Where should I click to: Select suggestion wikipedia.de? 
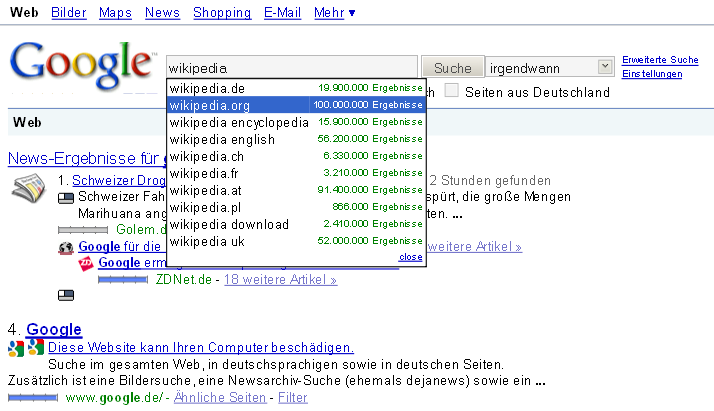296,88
